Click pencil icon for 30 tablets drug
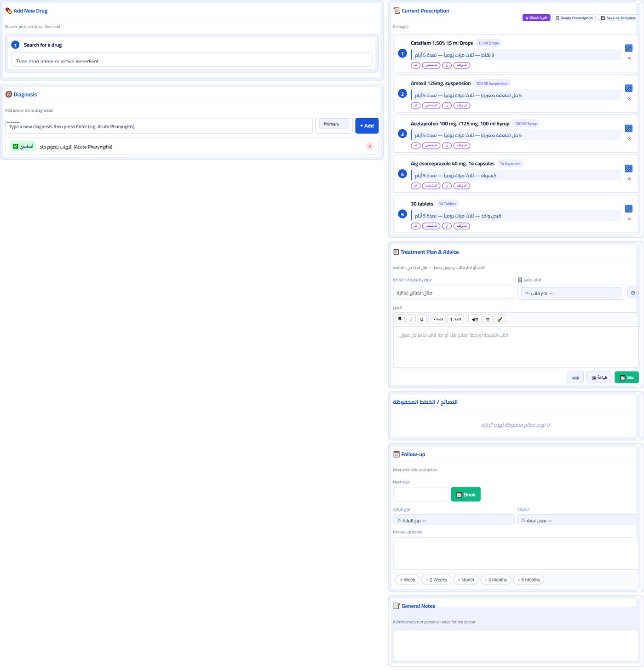 click(629, 209)
